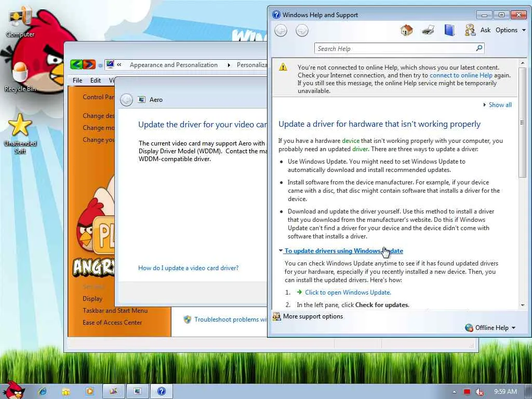The image size is (532, 399).
Task: Open the File menu in Control Panel window
Action: [77, 81]
